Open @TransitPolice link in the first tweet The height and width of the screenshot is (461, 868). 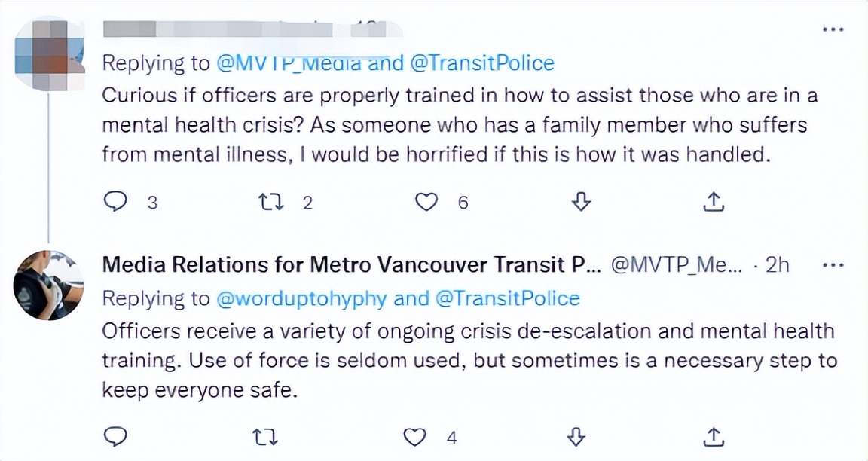pyautogui.click(x=481, y=63)
